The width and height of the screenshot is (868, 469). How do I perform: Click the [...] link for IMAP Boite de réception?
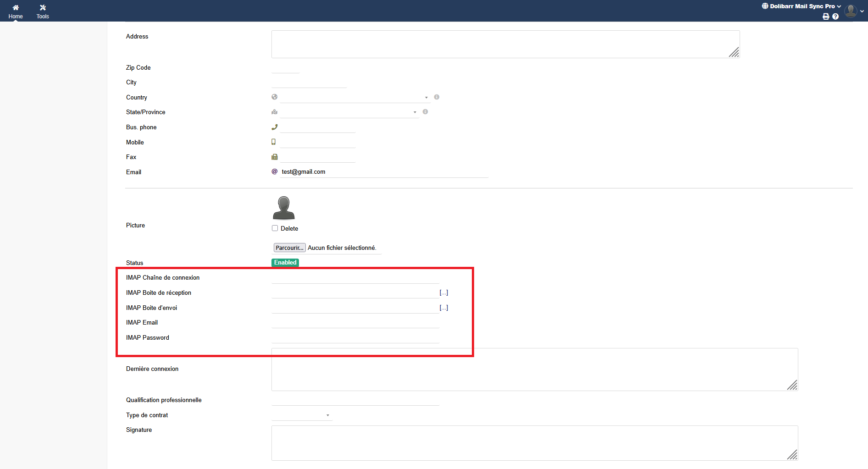[444, 292]
